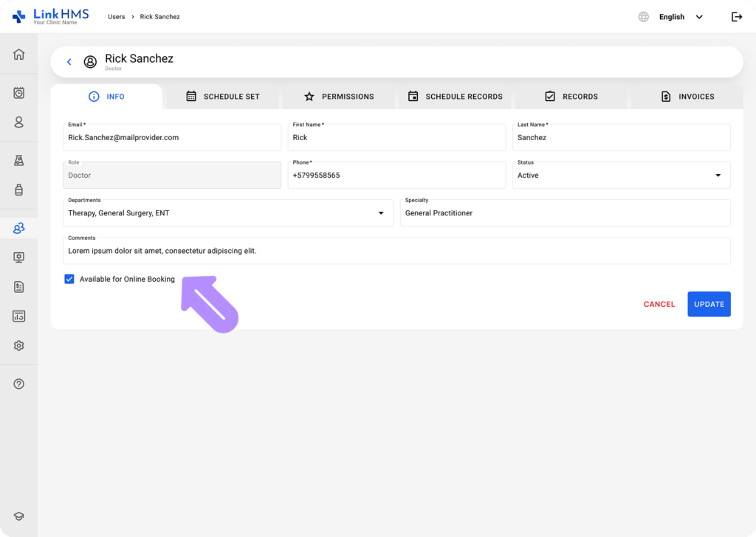Viewport: 756px width, 537px height.
Task: Click the First Name field
Action: [x=396, y=137]
